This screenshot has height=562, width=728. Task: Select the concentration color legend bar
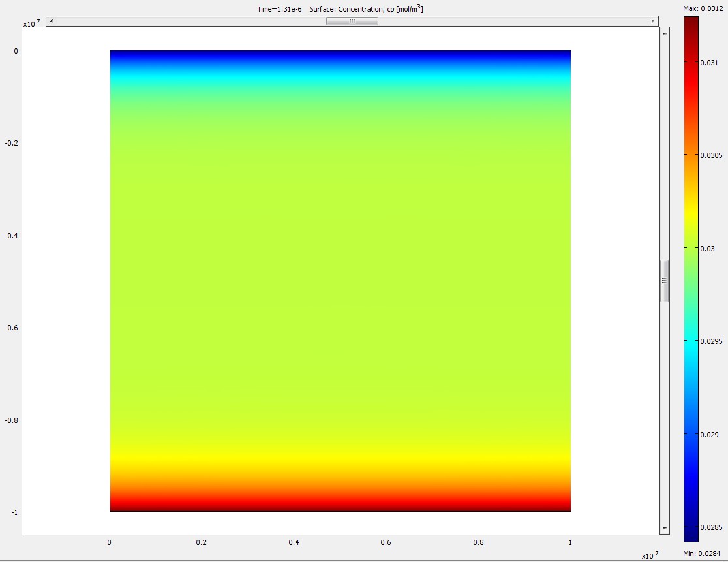pos(691,279)
